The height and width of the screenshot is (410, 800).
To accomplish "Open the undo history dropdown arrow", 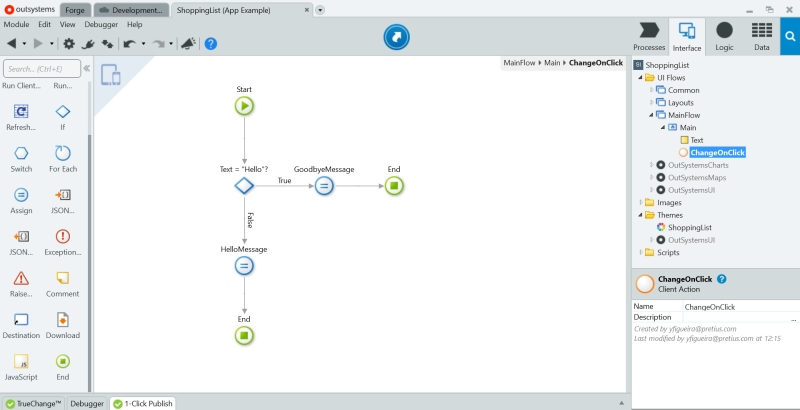I will click(x=143, y=44).
